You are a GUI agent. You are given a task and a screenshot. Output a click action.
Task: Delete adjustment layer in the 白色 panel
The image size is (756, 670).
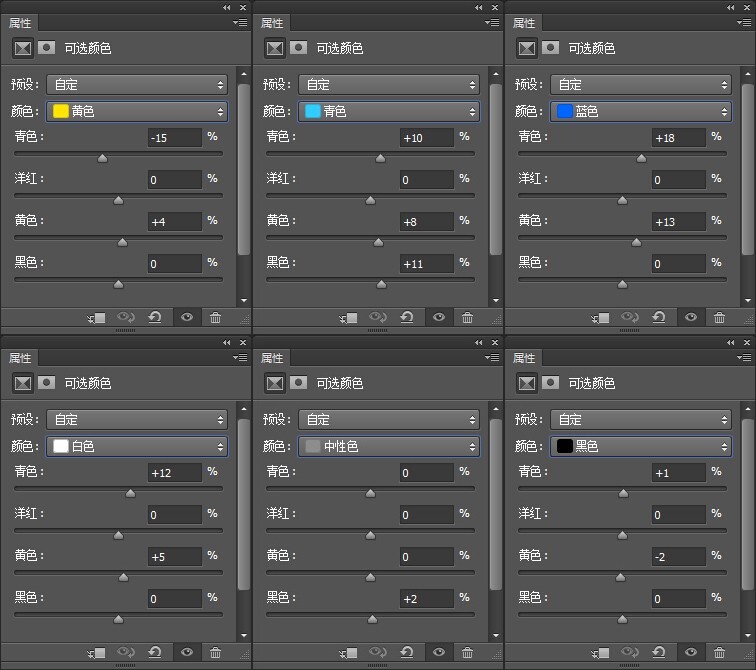click(216, 652)
